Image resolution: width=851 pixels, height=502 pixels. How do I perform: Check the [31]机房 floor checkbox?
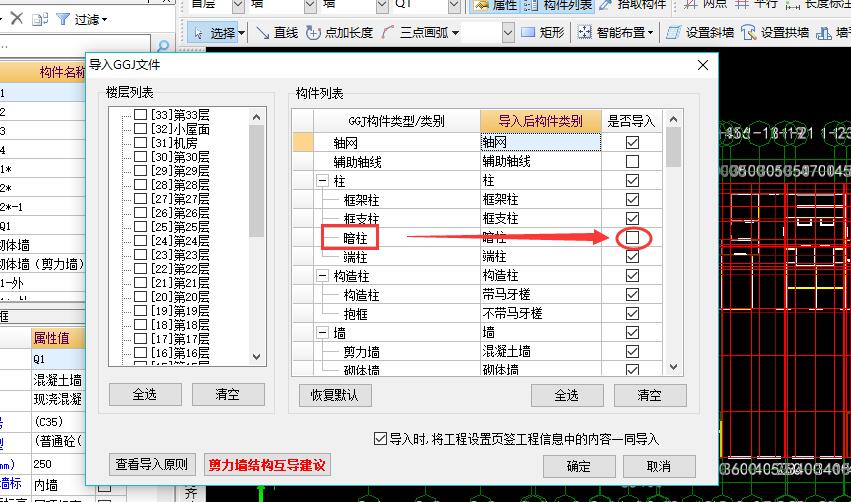141,143
